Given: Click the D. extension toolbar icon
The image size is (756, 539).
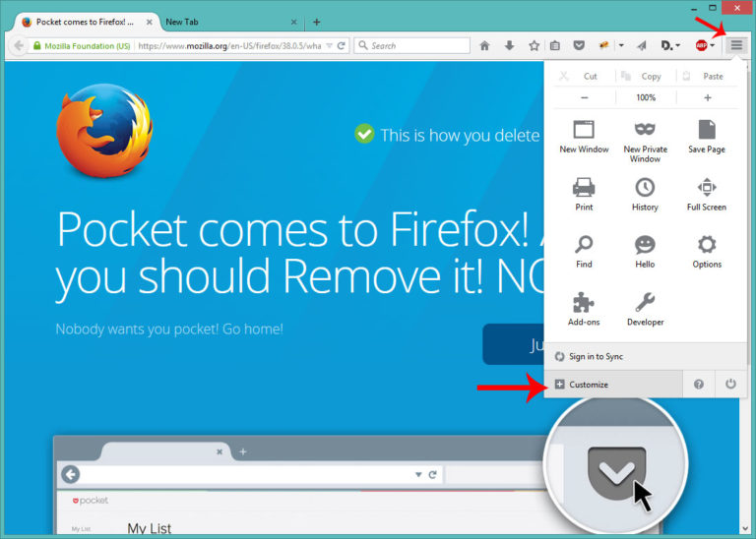Looking at the screenshot, I should tap(666, 46).
